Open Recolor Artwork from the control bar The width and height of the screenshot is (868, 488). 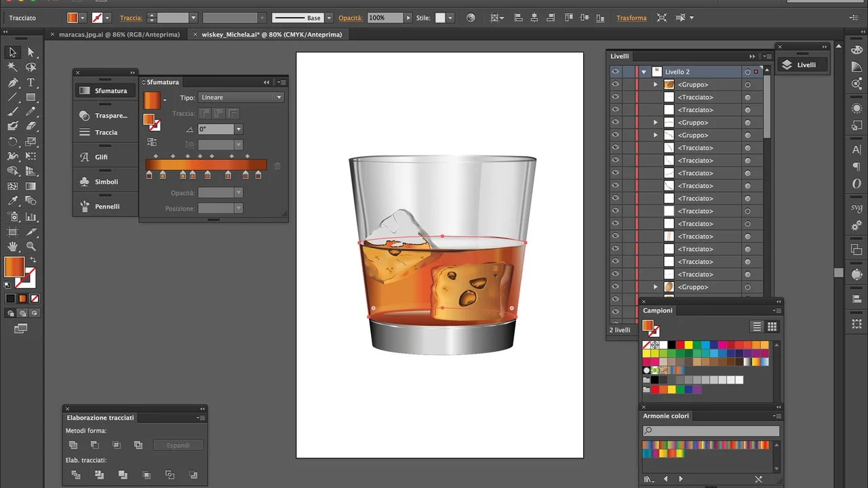click(x=471, y=18)
